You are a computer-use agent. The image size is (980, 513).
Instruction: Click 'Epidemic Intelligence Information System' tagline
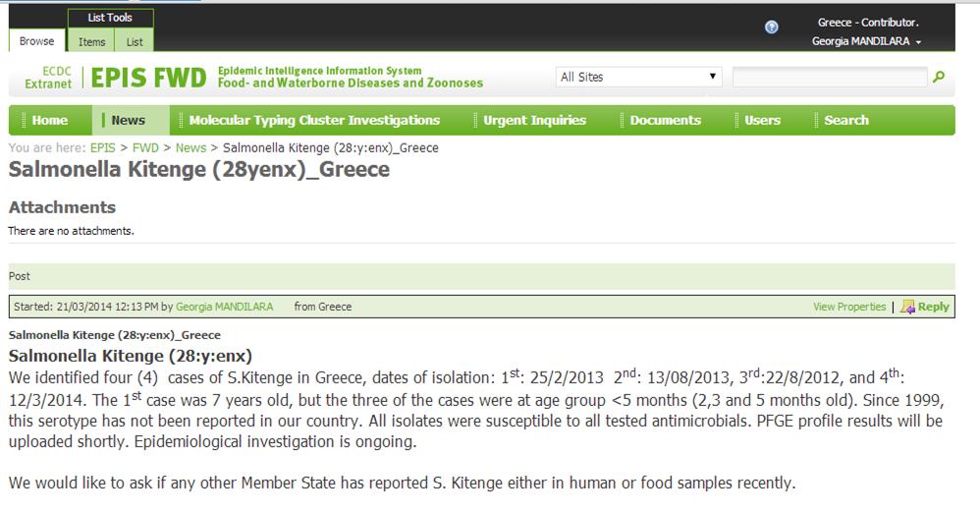tap(319, 71)
